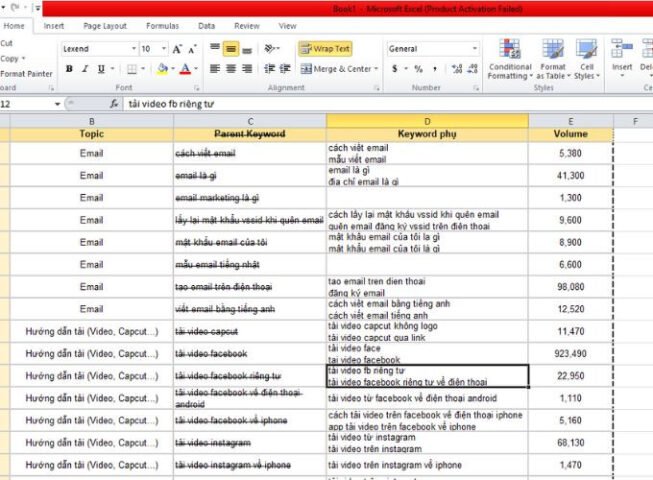Open the View tab
653x480 pixels.
(287, 26)
